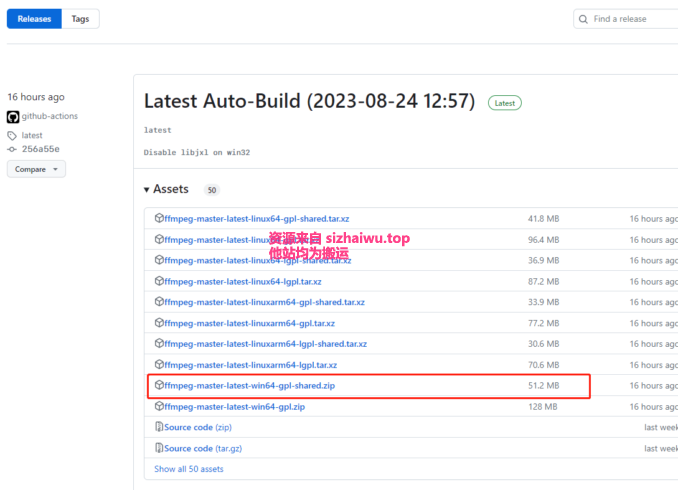
Task: Collapse the Assets section triangle
Action: coord(146,189)
